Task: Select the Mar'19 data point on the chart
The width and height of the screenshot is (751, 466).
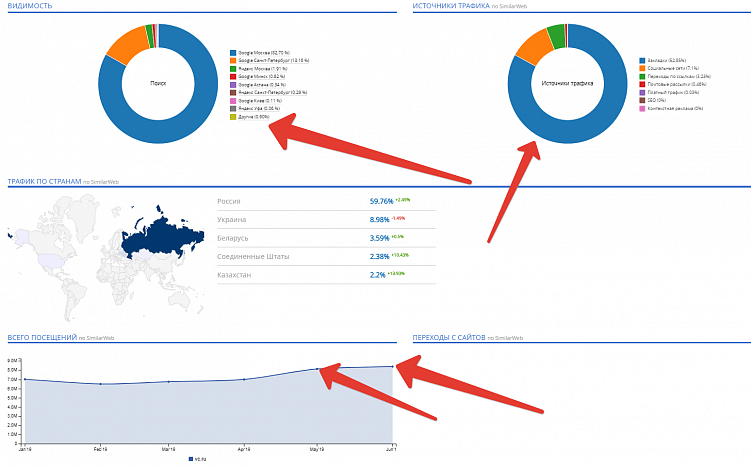Action: coord(169,382)
